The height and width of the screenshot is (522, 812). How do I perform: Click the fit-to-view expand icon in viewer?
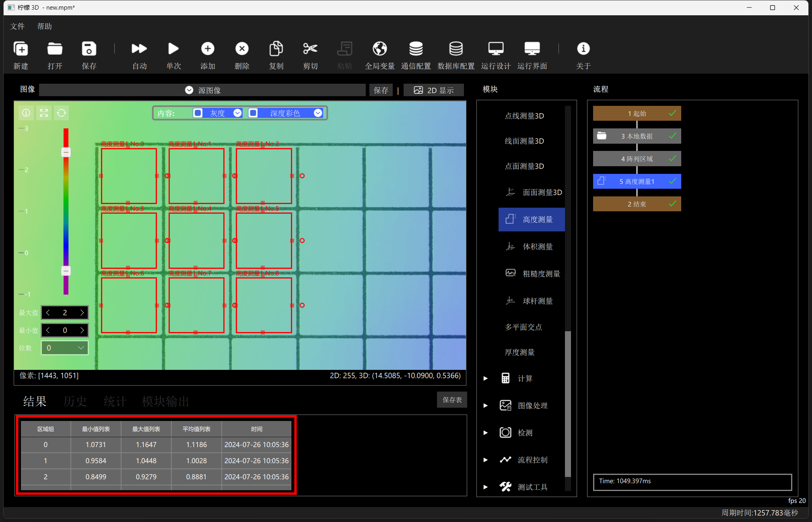click(x=44, y=113)
